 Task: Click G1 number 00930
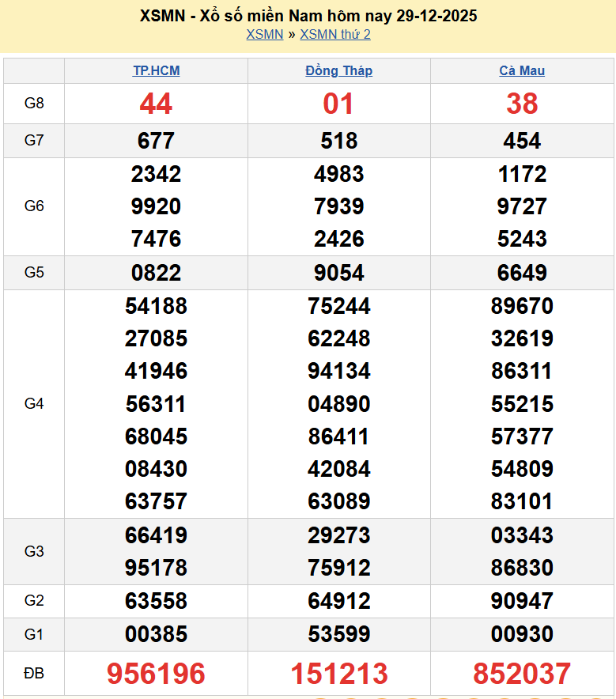(522, 634)
